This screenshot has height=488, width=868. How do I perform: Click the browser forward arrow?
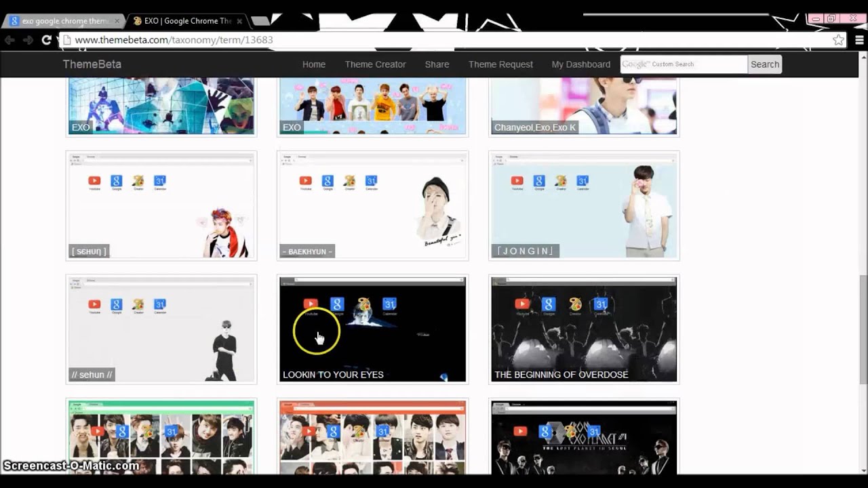click(x=28, y=40)
